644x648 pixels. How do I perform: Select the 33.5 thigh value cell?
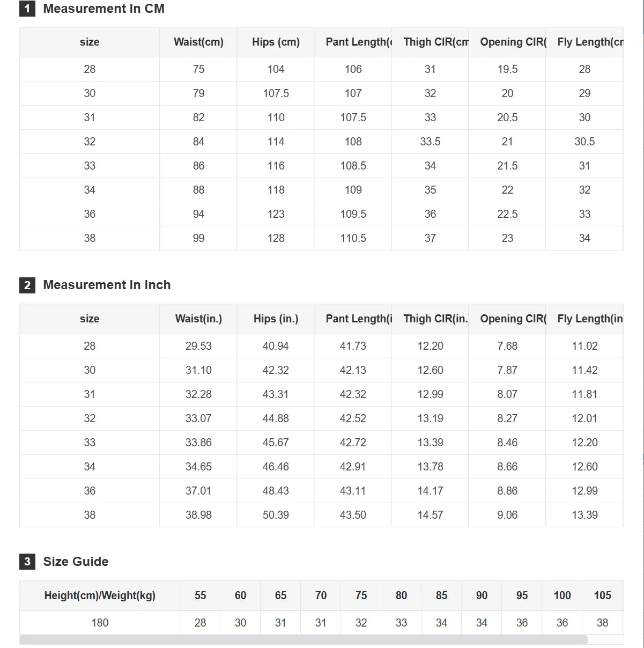430,142
